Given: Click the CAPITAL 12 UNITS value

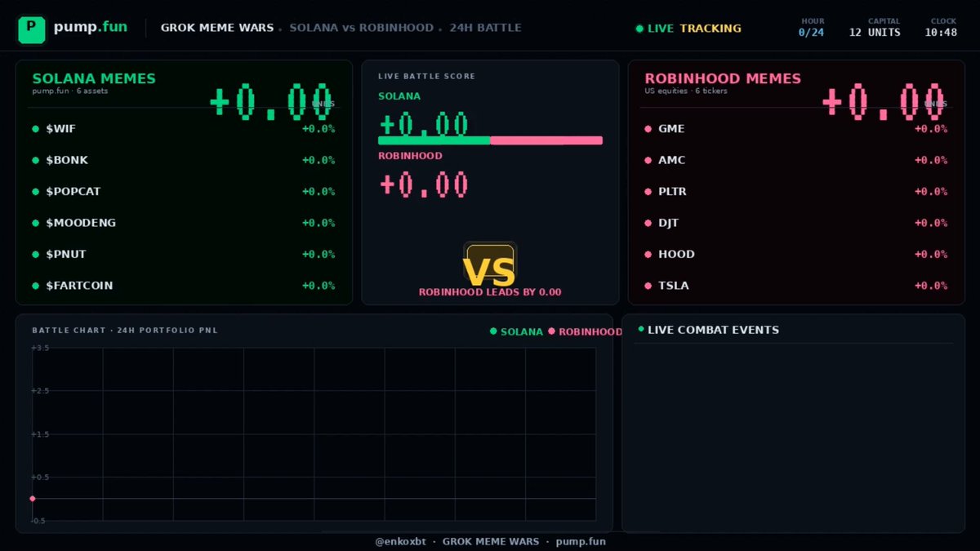Looking at the screenshot, I should pos(875,33).
